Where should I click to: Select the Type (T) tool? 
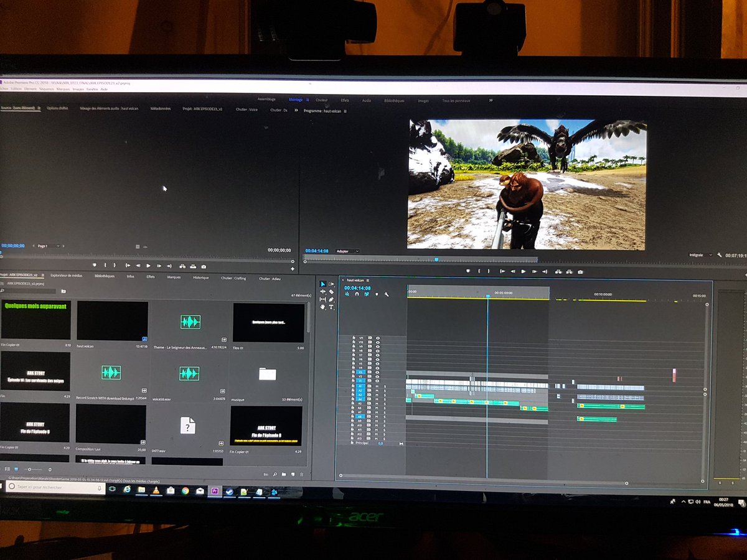[x=331, y=307]
